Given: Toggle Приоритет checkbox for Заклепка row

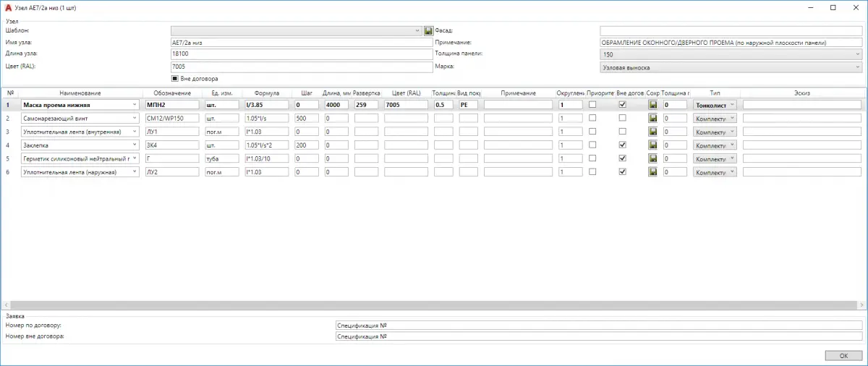Looking at the screenshot, I should (x=593, y=145).
